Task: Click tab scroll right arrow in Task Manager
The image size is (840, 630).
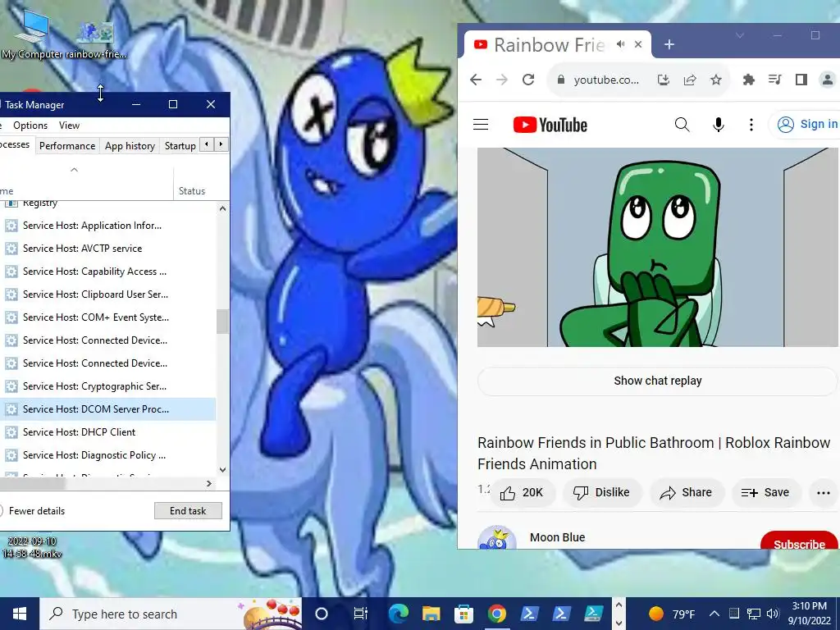Action: [x=221, y=144]
